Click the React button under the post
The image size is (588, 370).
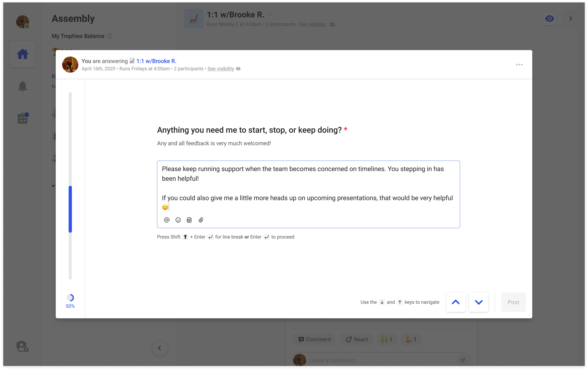click(356, 339)
